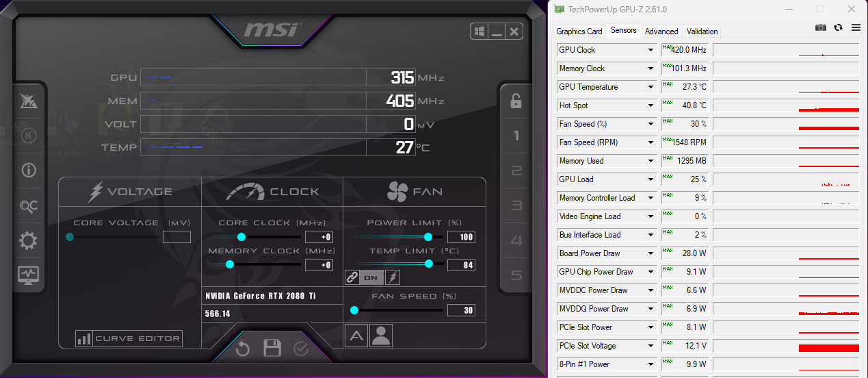Viewport: 868px width, 378px height.
Task: Select Afterburner profile slot 2
Action: [516, 171]
